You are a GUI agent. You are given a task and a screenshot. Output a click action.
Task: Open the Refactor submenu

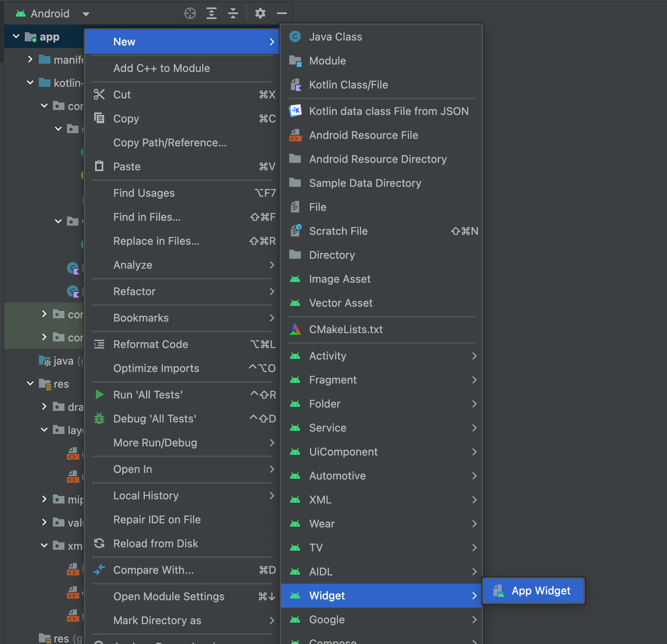[182, 291]
